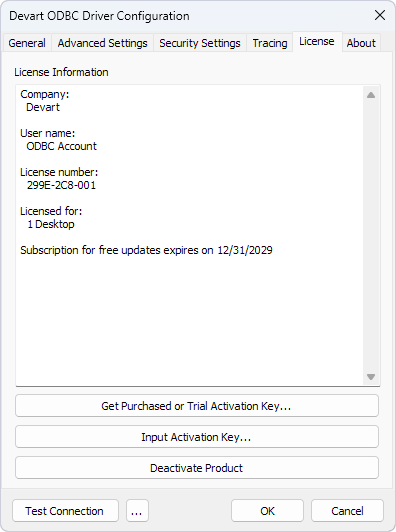Click the User name: label
Image resolution: width=396 pixels, height=532 pixels.
[x=48, y=133]
